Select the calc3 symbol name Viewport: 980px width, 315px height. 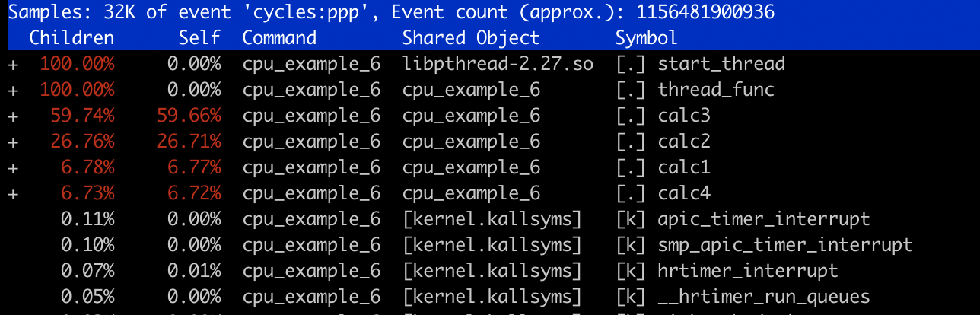coord(684,116)
